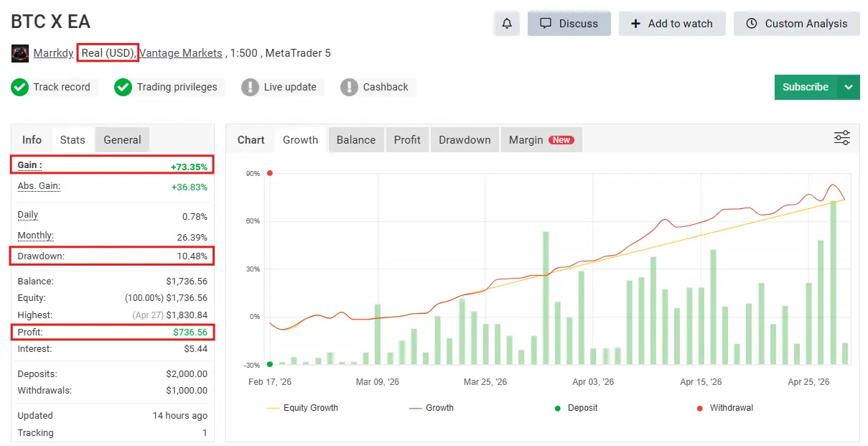Open the Custom Analysis options

pyautogui.click(x=796, y=24)
